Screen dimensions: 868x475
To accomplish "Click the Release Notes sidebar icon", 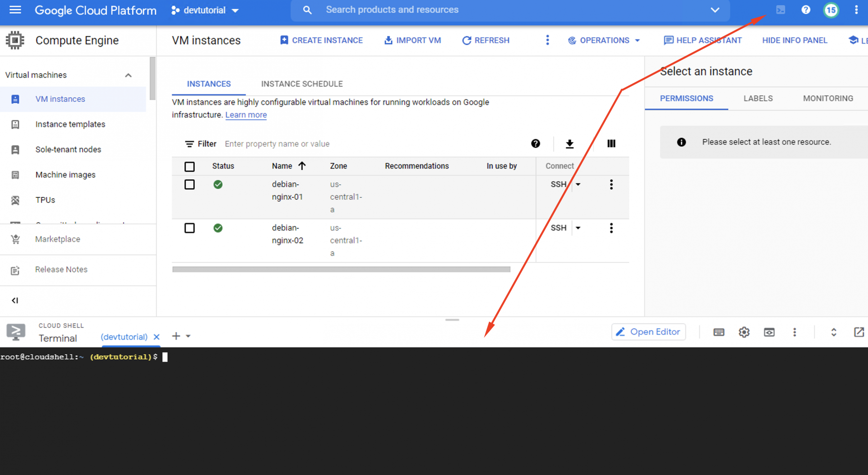I will point(15,270).
